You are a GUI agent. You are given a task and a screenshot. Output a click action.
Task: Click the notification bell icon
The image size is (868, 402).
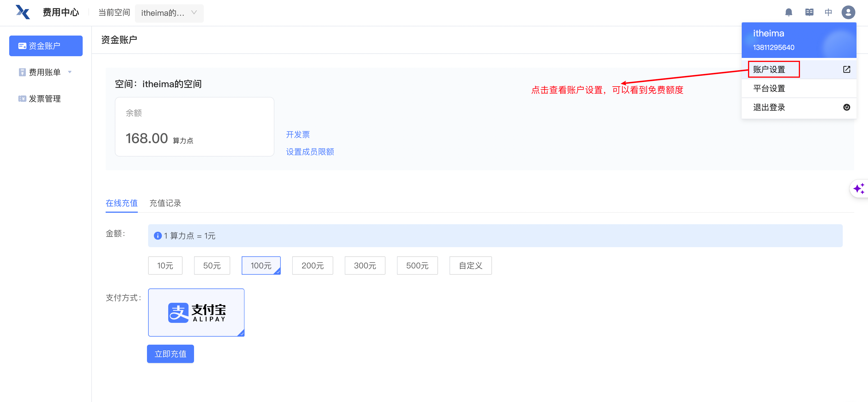point(788,12)
